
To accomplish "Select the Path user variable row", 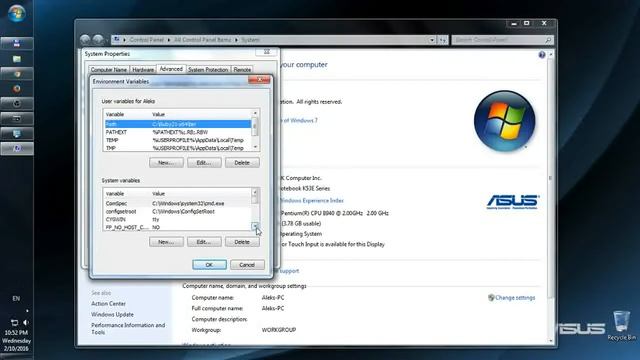I will 178,124.
